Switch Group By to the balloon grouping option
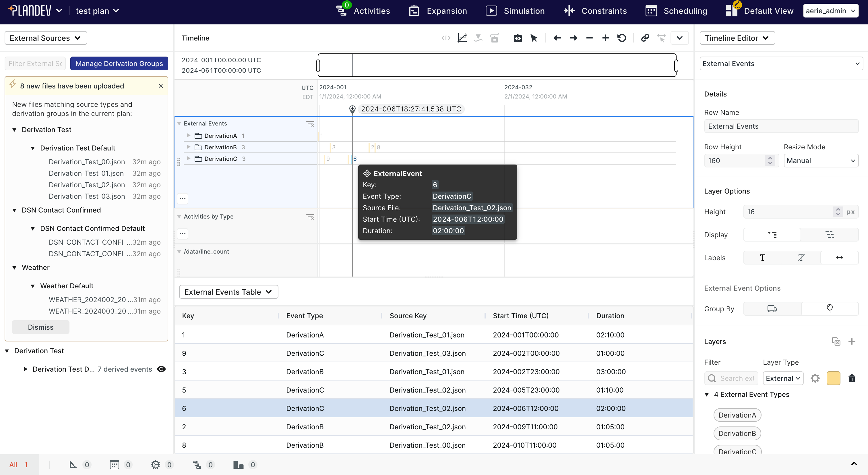868x475 pixels. pyautogui.click(x=830, y=308)
